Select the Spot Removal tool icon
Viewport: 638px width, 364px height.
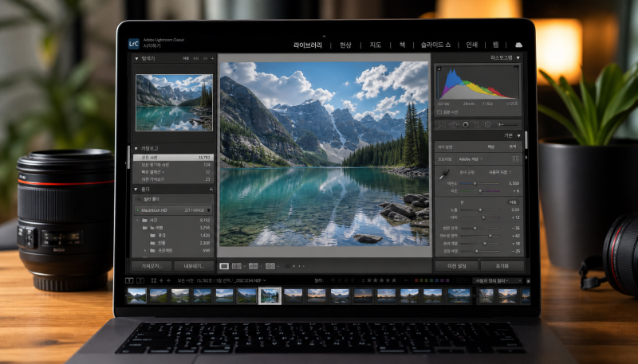tap(454, 125)
